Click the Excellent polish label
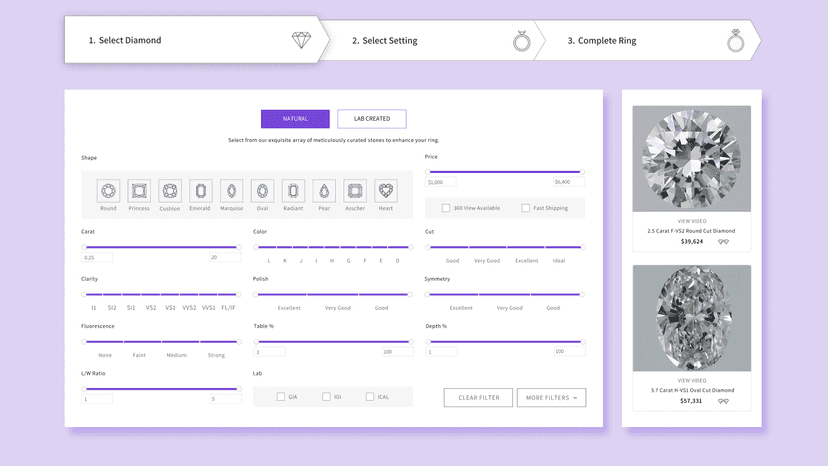Viewport: 828px width, 466px height. coord(289,308)
